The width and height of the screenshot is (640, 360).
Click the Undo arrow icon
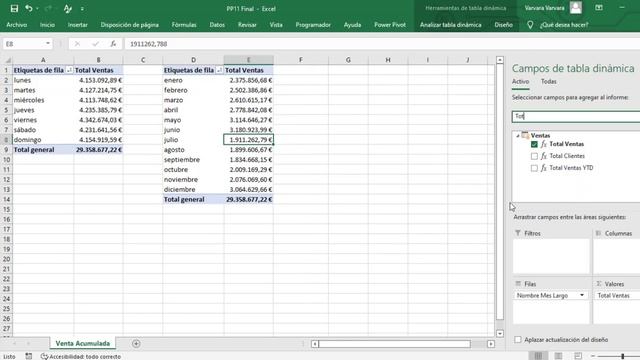29,9
